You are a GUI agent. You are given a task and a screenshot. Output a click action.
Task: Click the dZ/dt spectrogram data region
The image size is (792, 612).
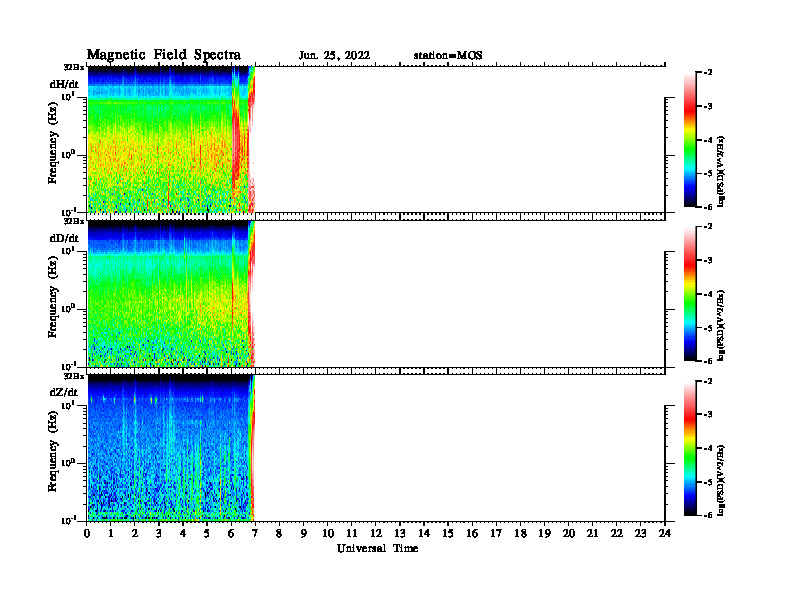pyautogui.click(x=171, y=448)
